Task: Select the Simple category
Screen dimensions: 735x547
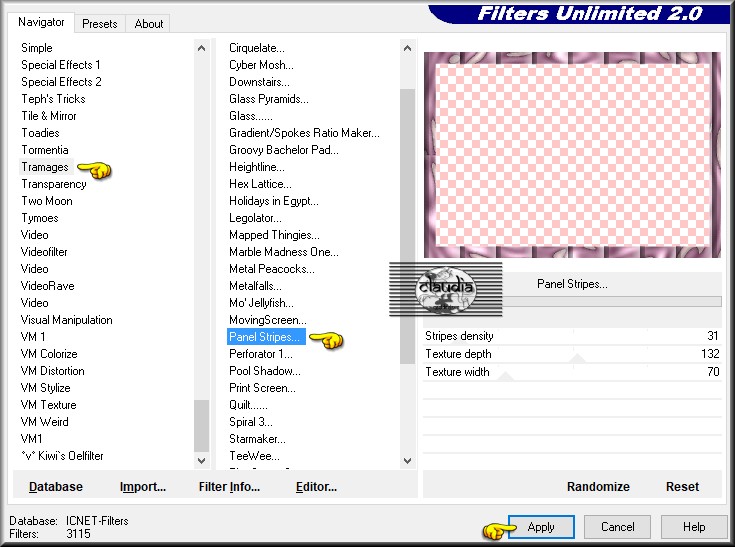Action: tap(37, 48)
